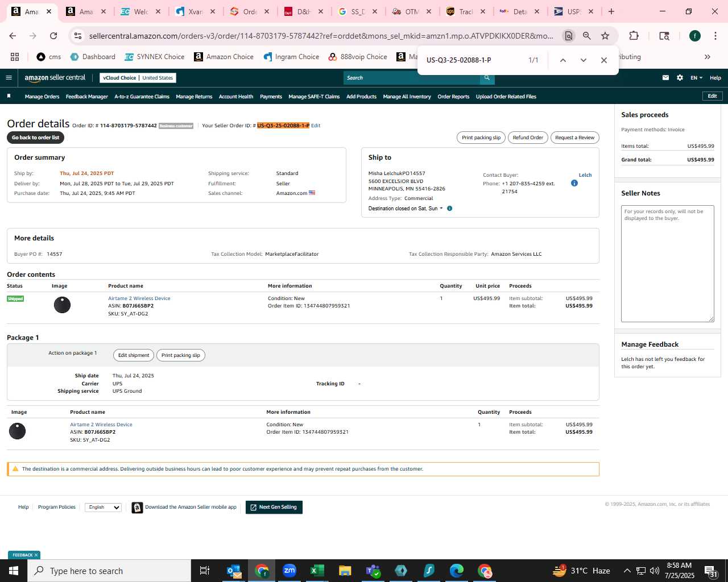The height and width of the screenshot is (582, 728).
Task: Open the Amazon Choice bookmark
Action: [224, 57]
